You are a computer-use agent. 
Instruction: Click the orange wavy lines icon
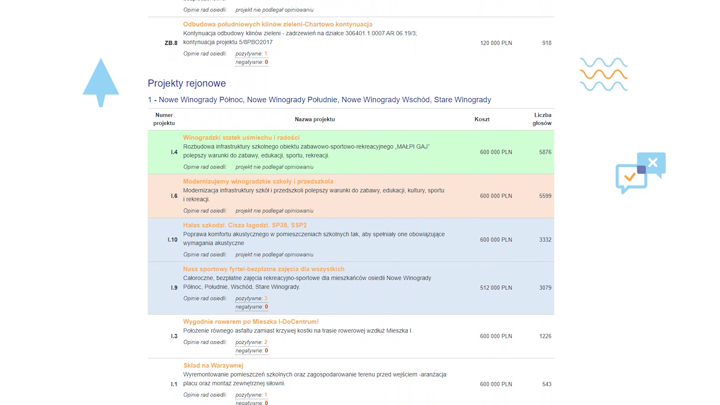pos(603,75)
